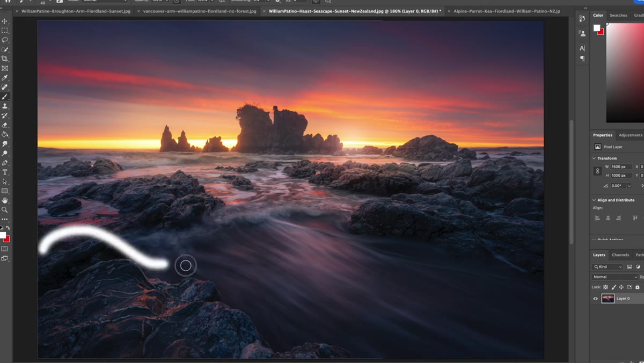The height and width of the screenshot is (363, 644).
Task: Select the Clone Stamp tool
Action: click(x=5, y=106)
